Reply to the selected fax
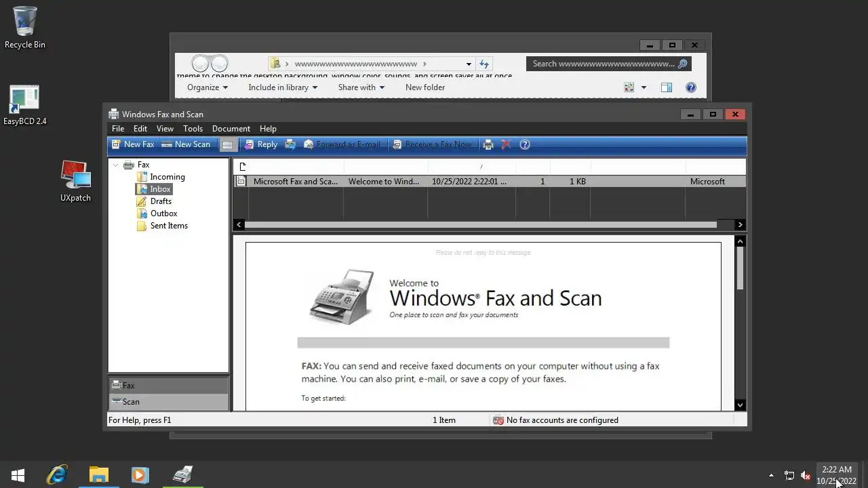This screenshot has height=488, width=868. click(x=261, y=144)
